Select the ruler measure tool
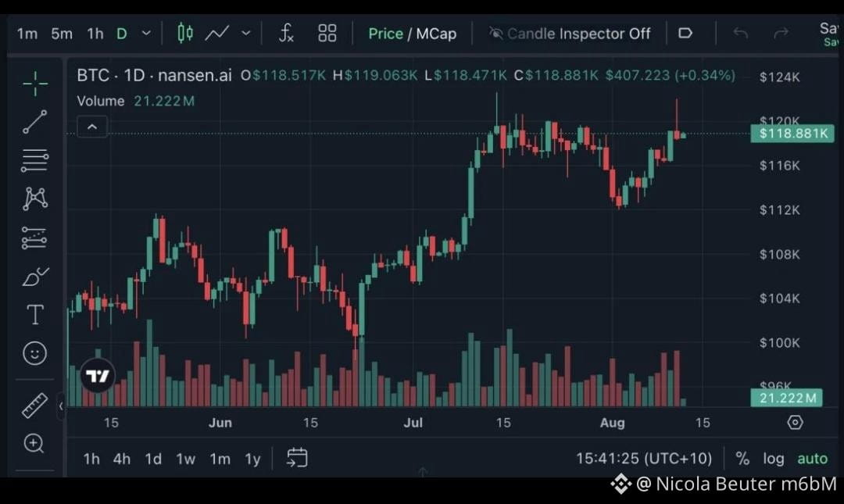Screen dimensions: 844x504 point(34,406)
